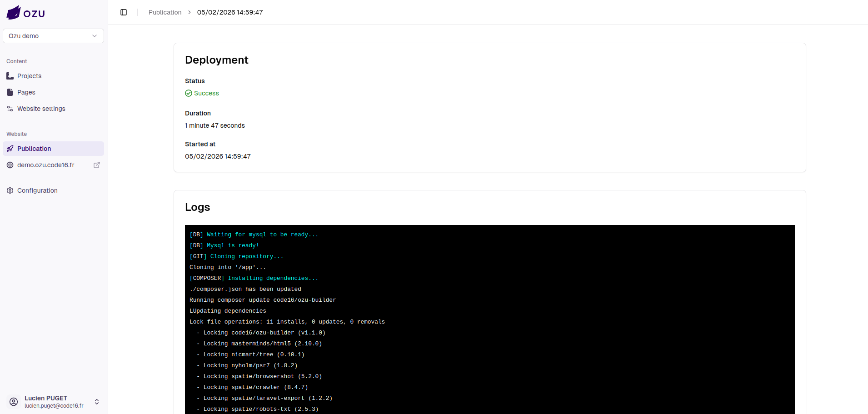Select the deployment date in the breadcrumb
Viewport: 868px width, 414px height.
[230, 12]
